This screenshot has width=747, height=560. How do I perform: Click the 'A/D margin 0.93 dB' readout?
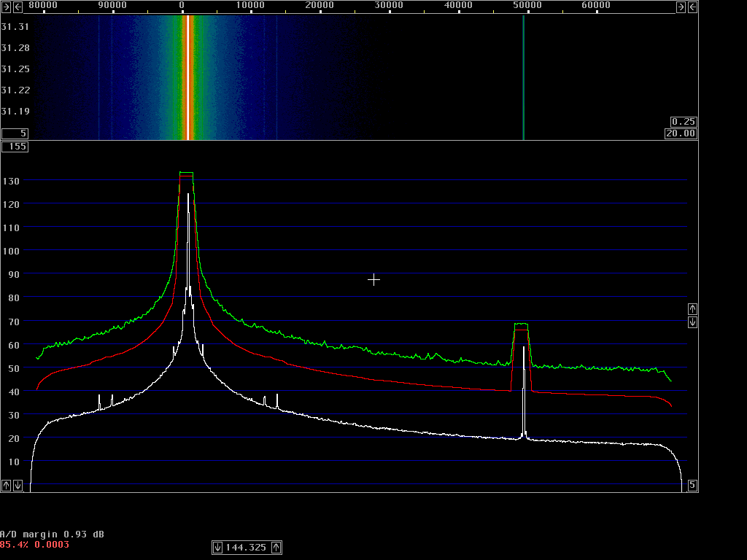(52, 534)
